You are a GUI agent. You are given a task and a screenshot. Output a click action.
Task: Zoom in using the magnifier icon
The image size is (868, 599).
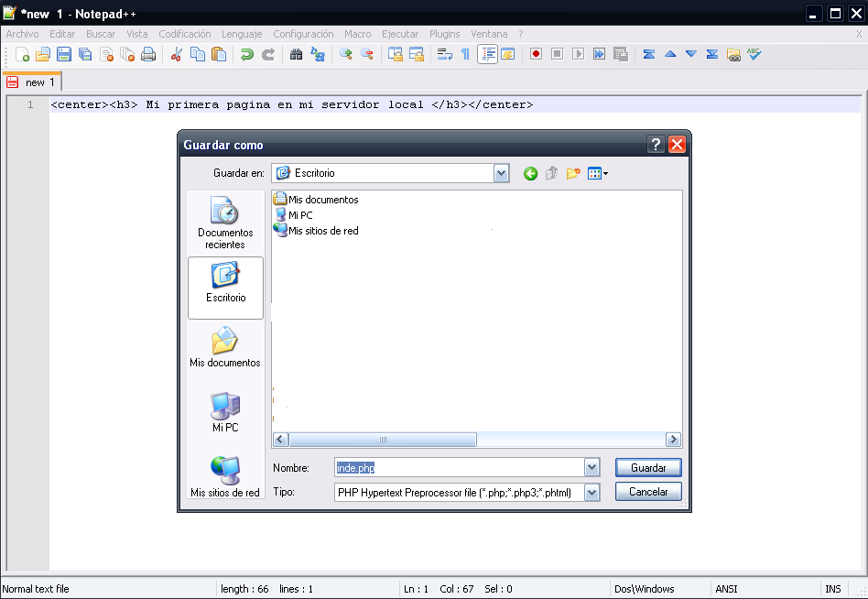coord(347,54)
